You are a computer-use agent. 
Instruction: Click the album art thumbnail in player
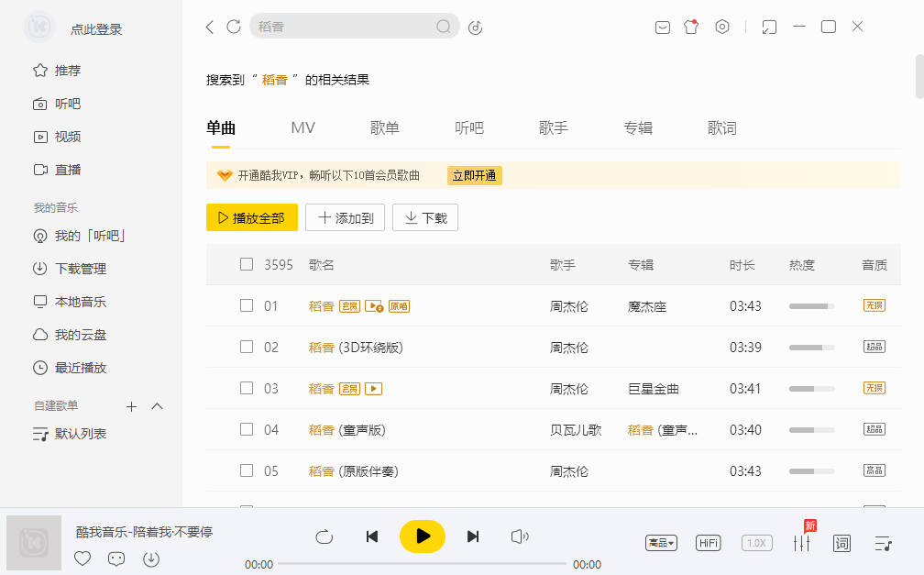click(34, 543)
